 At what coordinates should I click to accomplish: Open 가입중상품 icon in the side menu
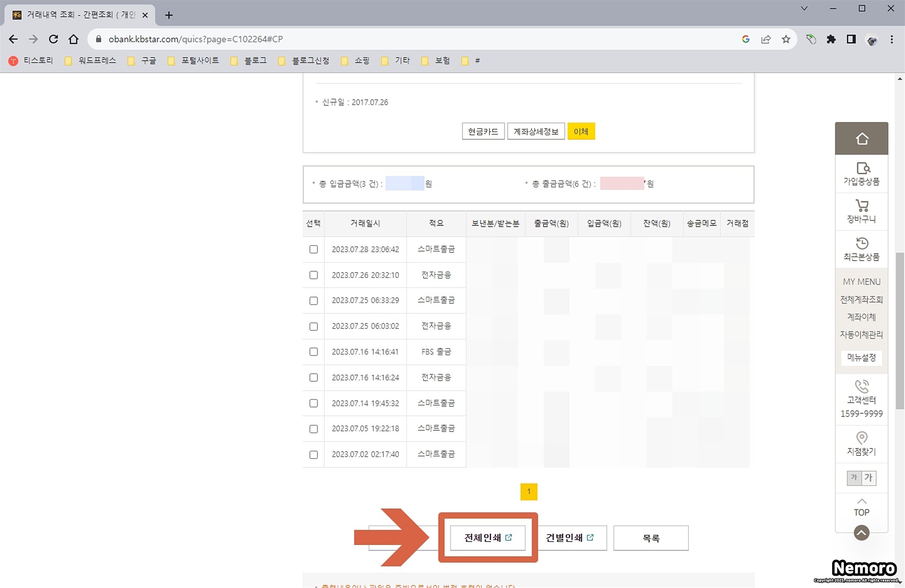pos(862,169)
